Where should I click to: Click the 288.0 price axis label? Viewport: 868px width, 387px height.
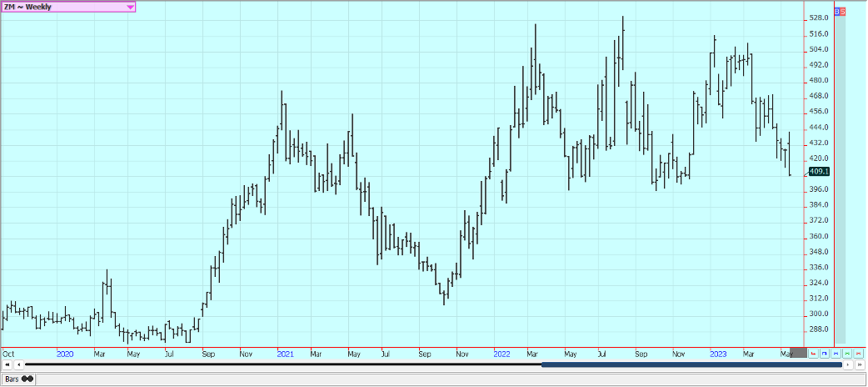819,329
